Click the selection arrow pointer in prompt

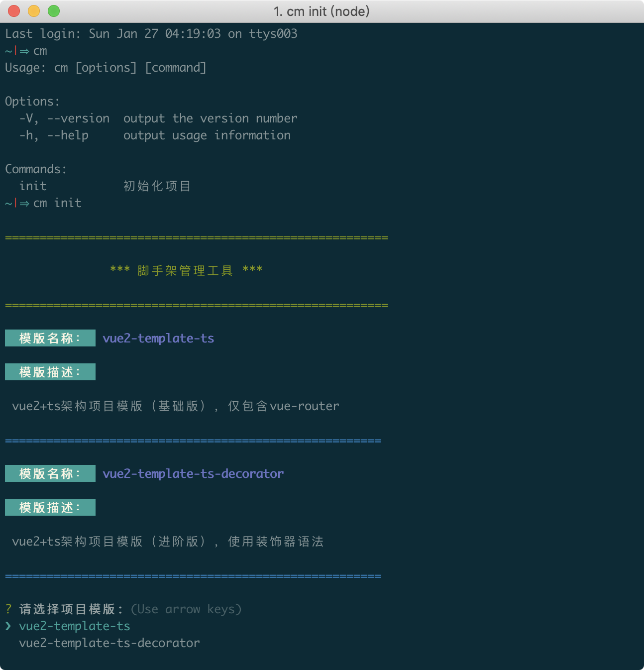8,626
